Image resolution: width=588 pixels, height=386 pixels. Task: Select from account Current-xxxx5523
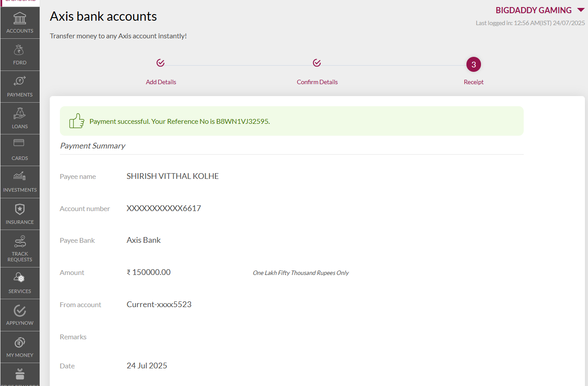[159, 304]
